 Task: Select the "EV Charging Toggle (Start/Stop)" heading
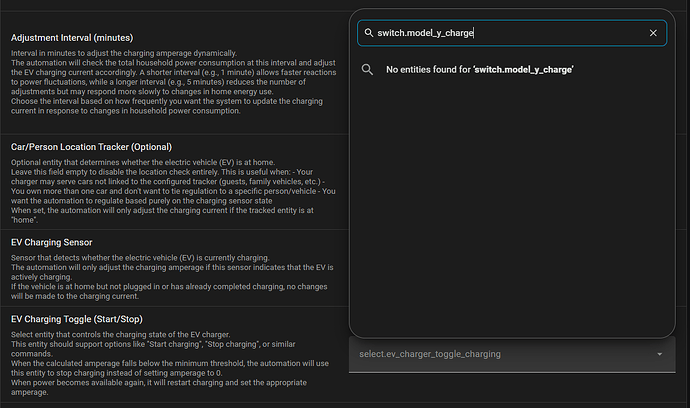tap(77, 319)
